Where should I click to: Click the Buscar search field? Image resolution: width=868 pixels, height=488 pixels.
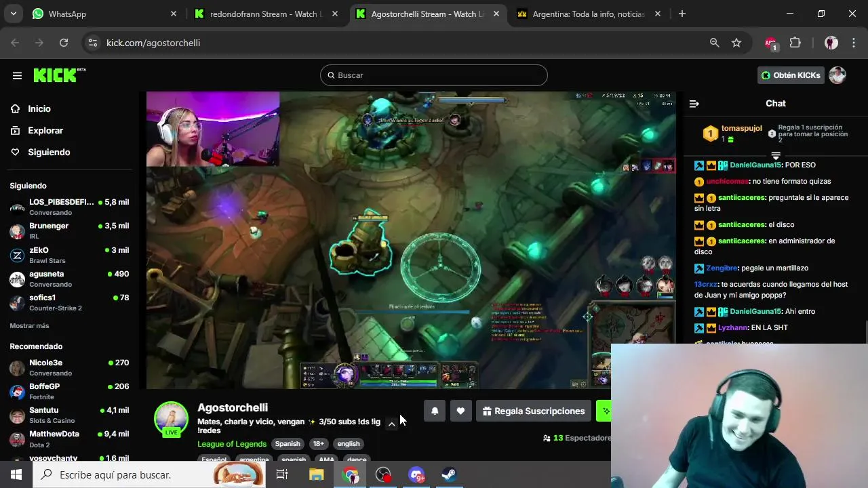point(434,75)
